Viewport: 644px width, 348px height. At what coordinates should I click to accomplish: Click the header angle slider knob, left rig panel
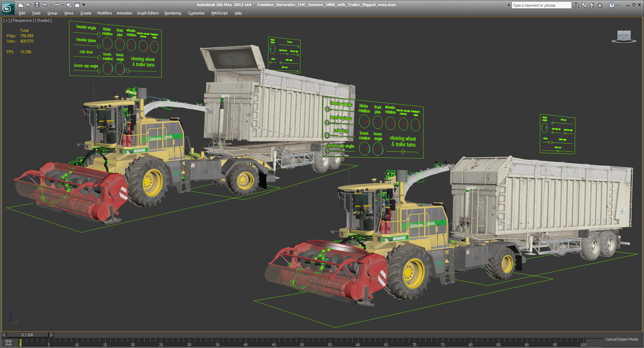pos(99,34)
